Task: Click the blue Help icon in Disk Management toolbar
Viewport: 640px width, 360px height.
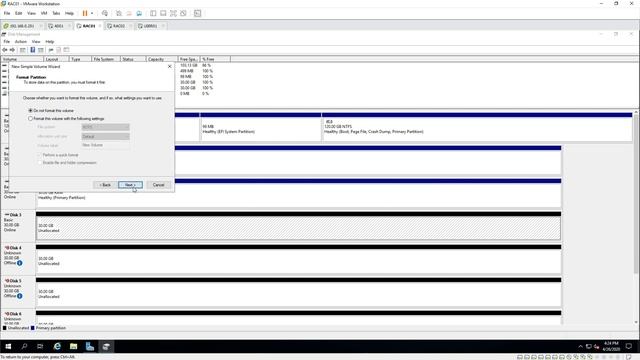Action: pyautogui.click(x=33, y=50)
